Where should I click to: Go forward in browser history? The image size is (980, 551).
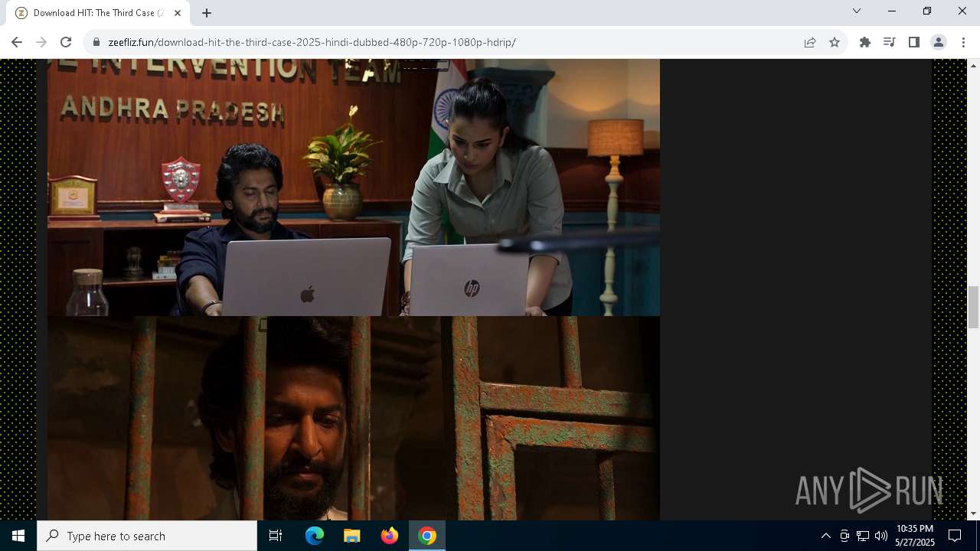41,42
